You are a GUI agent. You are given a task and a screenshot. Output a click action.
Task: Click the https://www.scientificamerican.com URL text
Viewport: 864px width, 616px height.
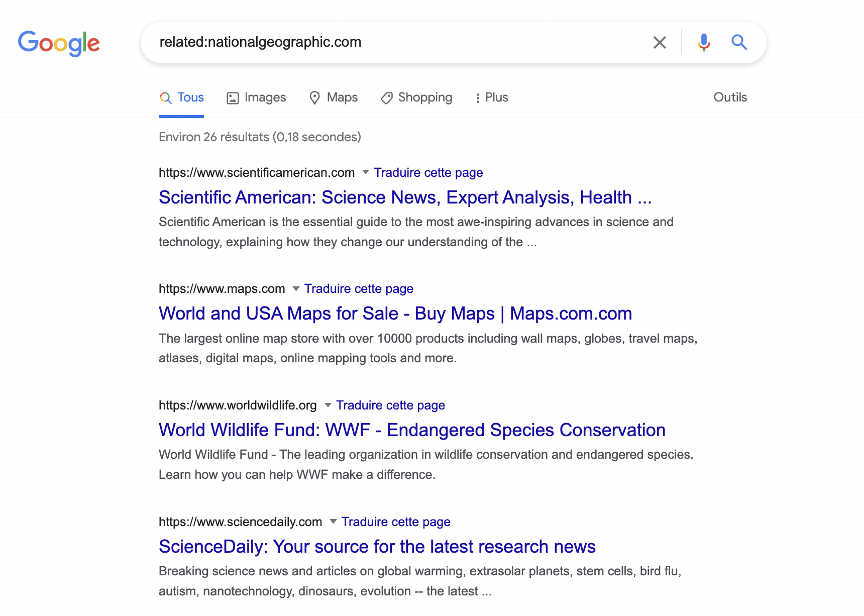tap(257, 173)
